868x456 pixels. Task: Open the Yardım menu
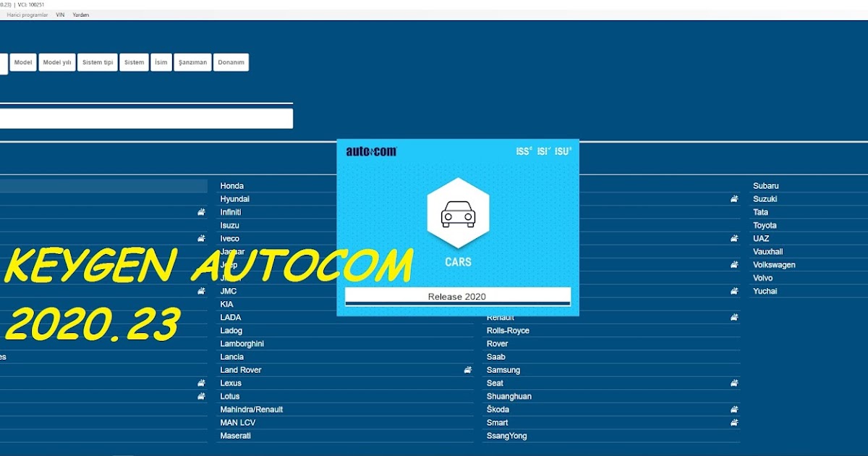[x=81, y=14]
